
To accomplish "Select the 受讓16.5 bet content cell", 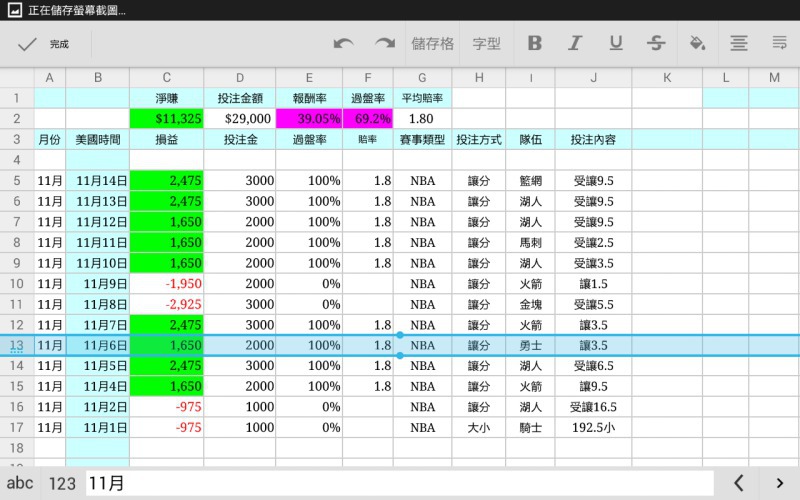I will pos(593,407).
